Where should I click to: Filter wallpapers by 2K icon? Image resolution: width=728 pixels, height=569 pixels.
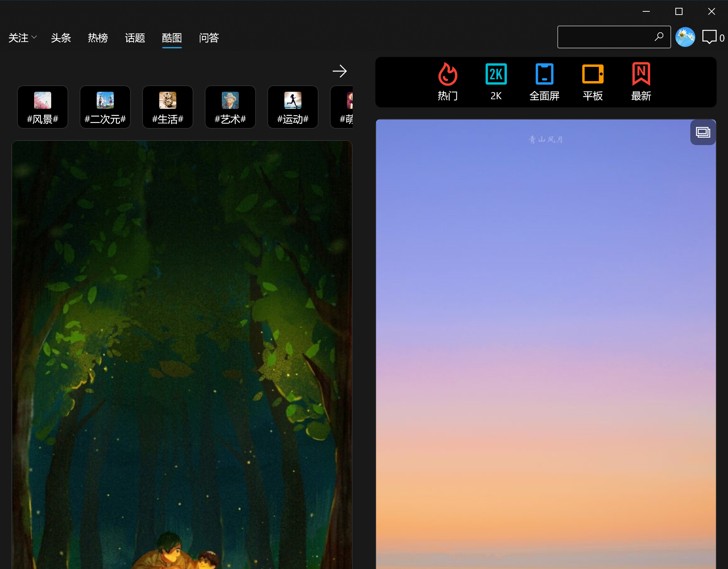[x=496, y=75]
